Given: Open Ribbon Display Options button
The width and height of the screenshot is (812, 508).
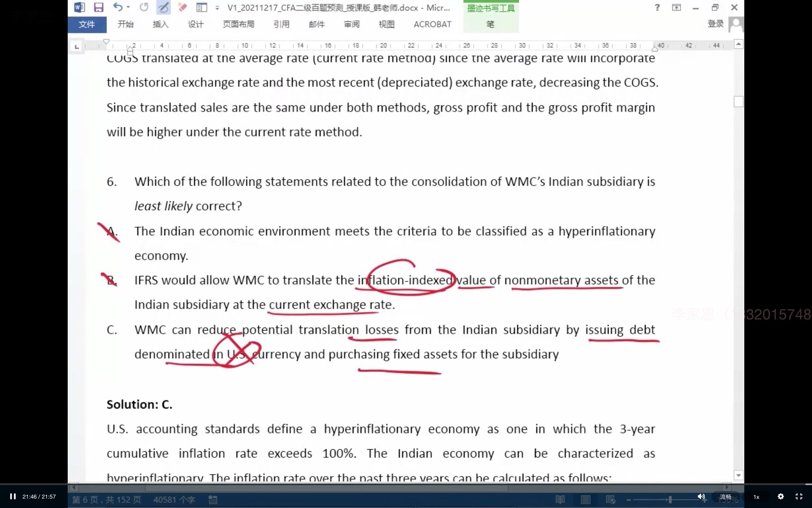Looking at the screenshot, I should tap(676, 7).
